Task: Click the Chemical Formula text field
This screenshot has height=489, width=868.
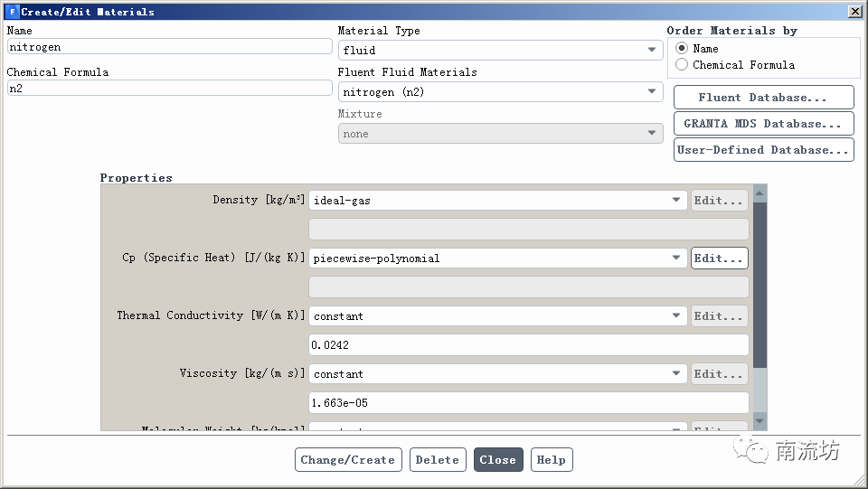Action: [x=169, y=88]
